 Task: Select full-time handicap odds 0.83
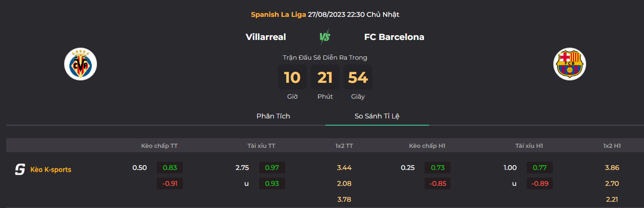click(x=170, y=168)
